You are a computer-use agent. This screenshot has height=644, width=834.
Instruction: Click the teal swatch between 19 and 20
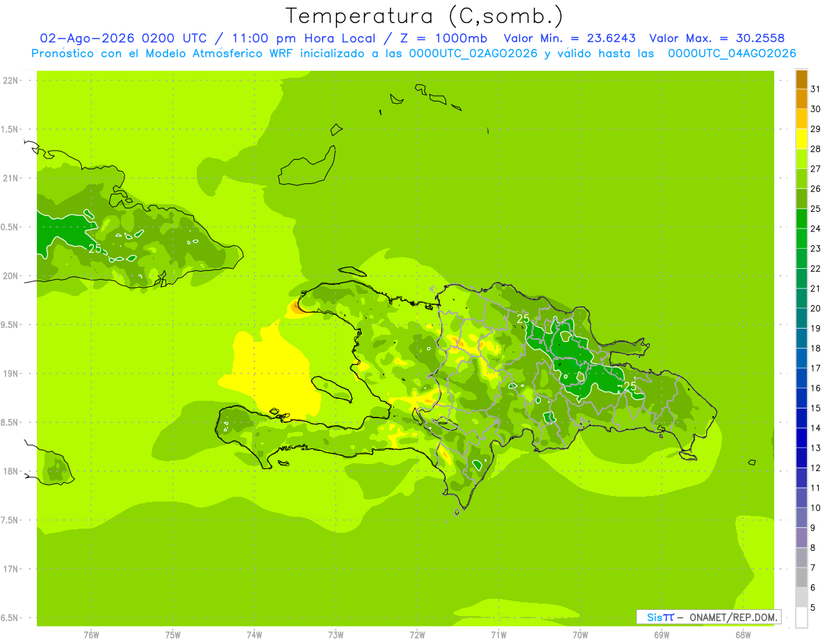801,318
